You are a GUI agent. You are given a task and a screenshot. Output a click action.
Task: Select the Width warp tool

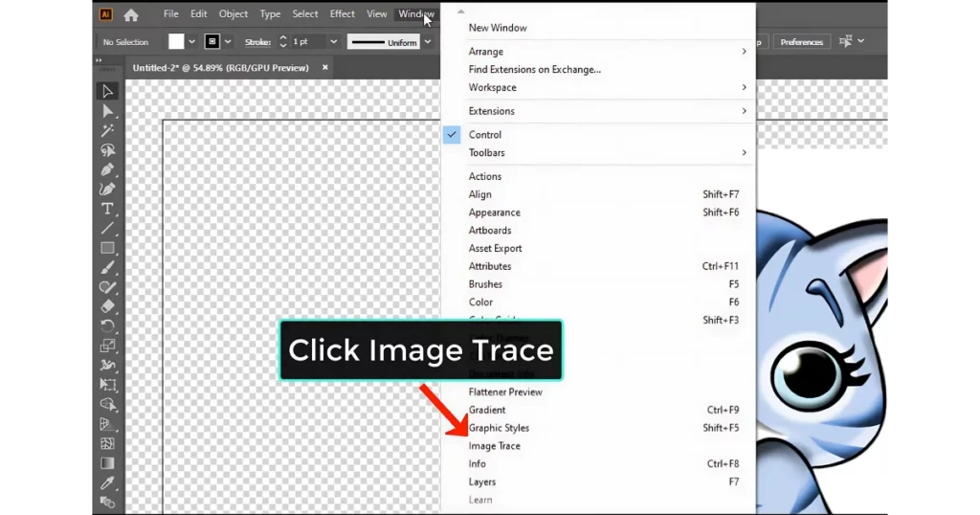click(x=107, y=365)
